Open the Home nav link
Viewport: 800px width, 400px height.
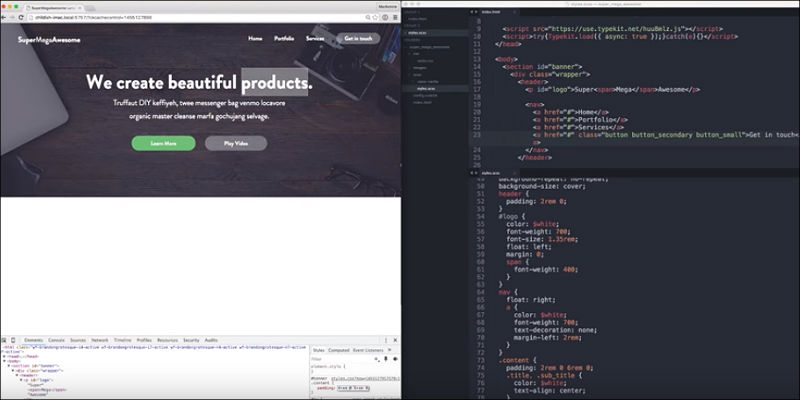255,38
